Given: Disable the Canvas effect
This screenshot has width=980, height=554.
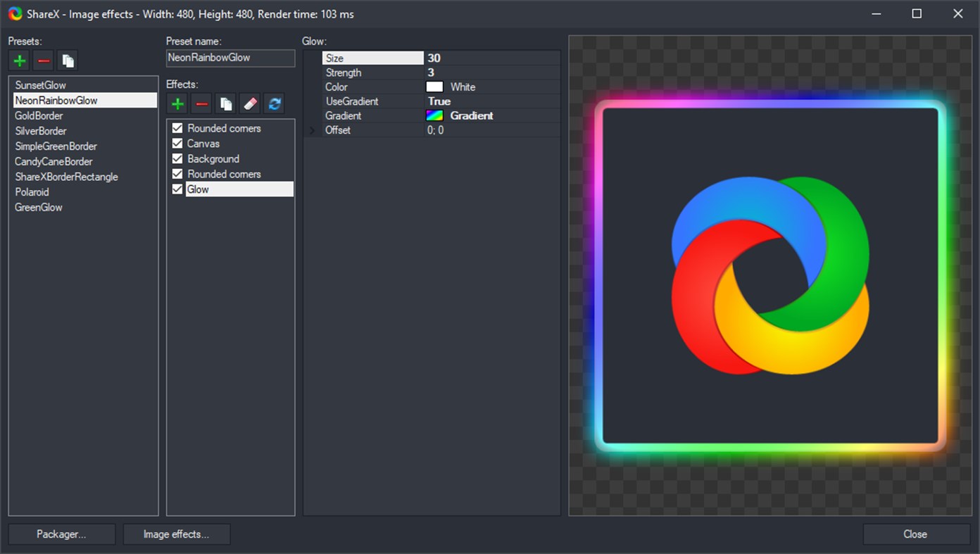Looking at the screenshot, I should (177, 143).
